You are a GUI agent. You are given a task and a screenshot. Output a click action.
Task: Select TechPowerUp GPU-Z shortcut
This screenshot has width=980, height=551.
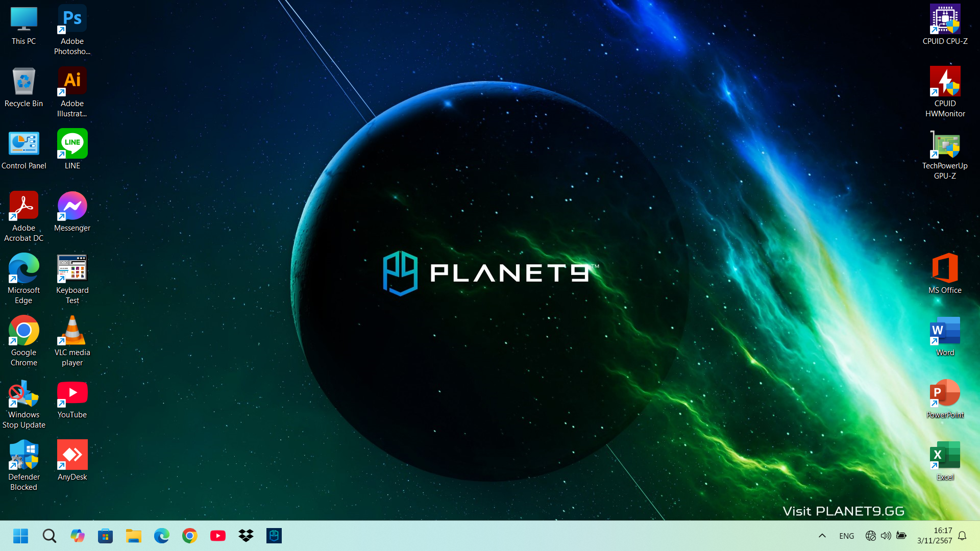[945, 154]
